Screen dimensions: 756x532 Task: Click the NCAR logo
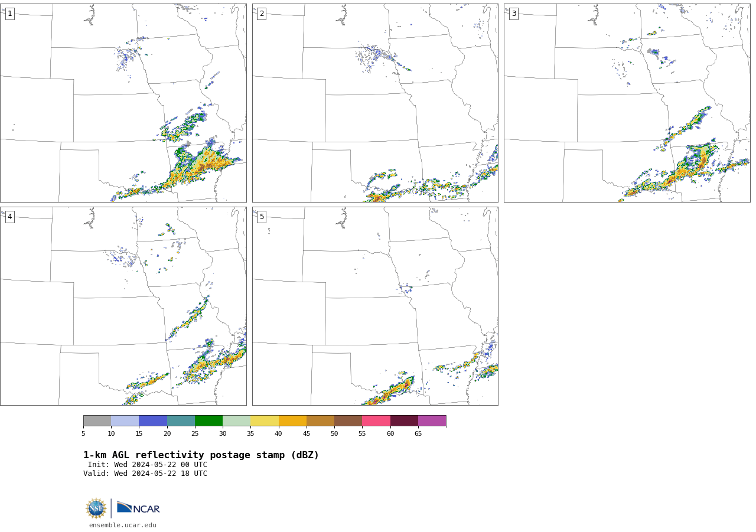tap(138, 508)
